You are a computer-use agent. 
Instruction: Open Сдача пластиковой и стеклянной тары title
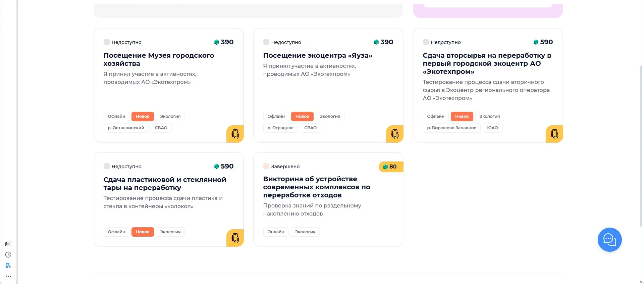coord(165,184)
